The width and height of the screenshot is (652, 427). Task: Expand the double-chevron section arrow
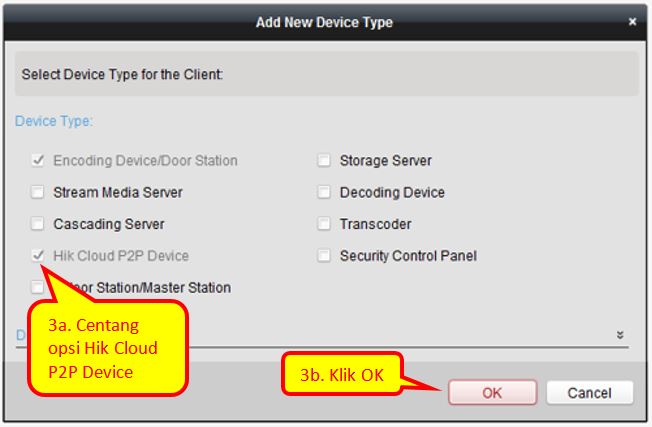click(620, 335)
